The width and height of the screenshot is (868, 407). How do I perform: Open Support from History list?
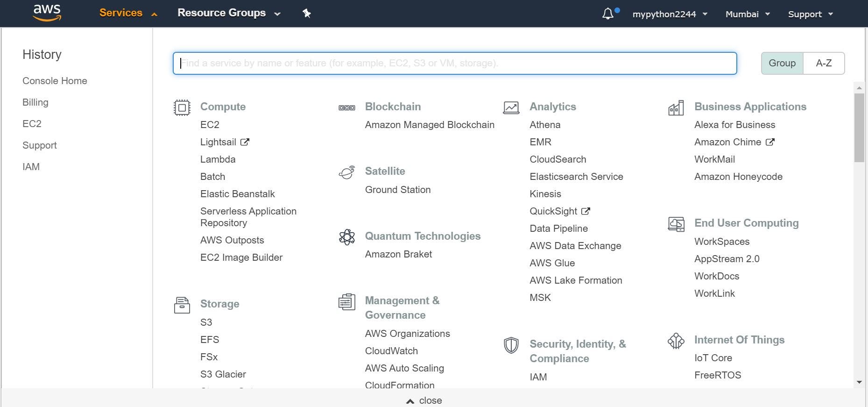(x=40, y=145)
